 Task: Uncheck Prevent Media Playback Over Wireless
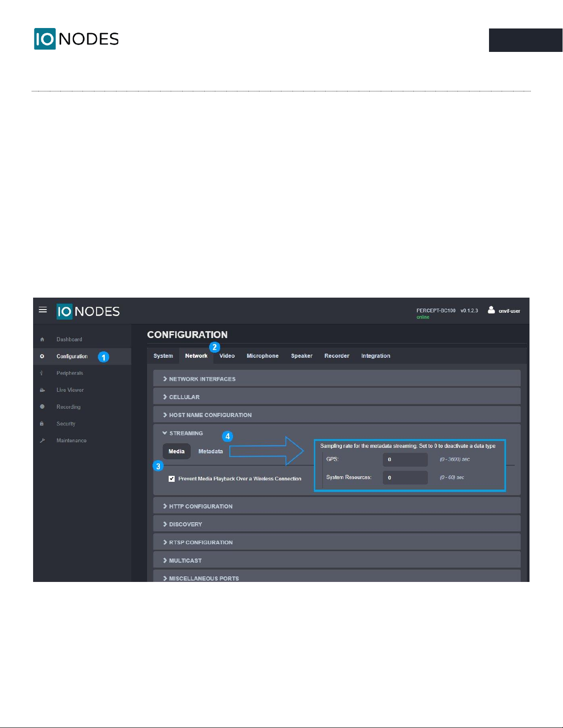(172, 479)
